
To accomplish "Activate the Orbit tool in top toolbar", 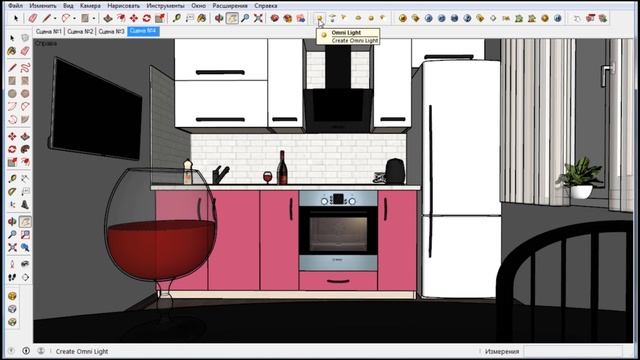I will pyautogui.click(x=219, y=18).
